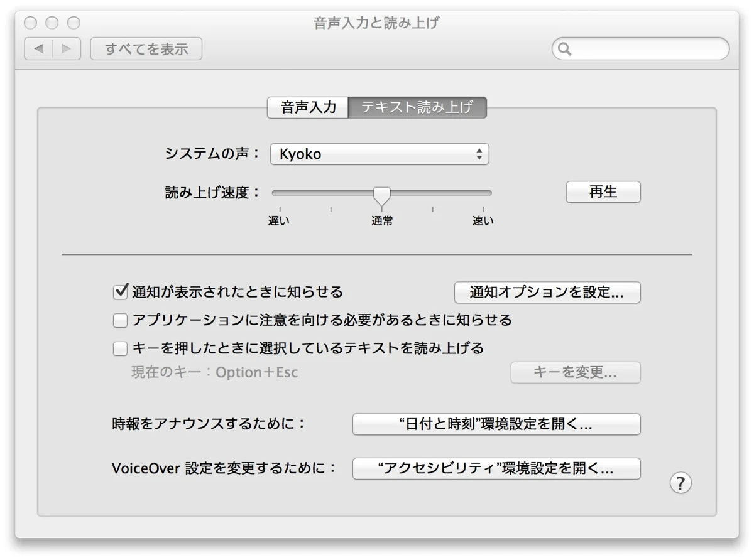Click inside the search input field
Screen dimensions: 754x560
click(641, 49)
